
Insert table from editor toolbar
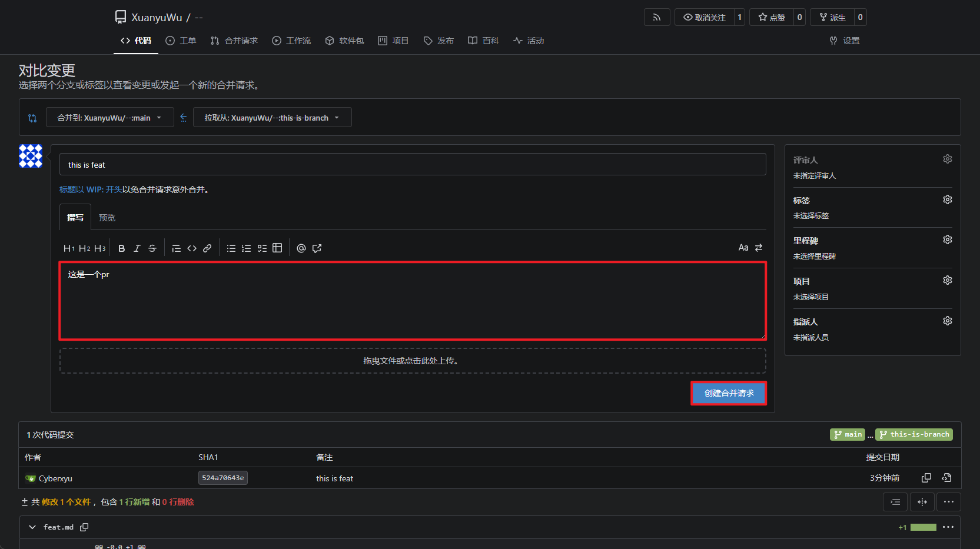(277, 248)
